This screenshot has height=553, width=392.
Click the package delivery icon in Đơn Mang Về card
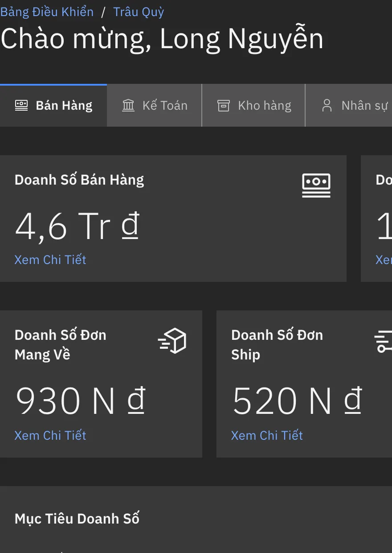172,341
